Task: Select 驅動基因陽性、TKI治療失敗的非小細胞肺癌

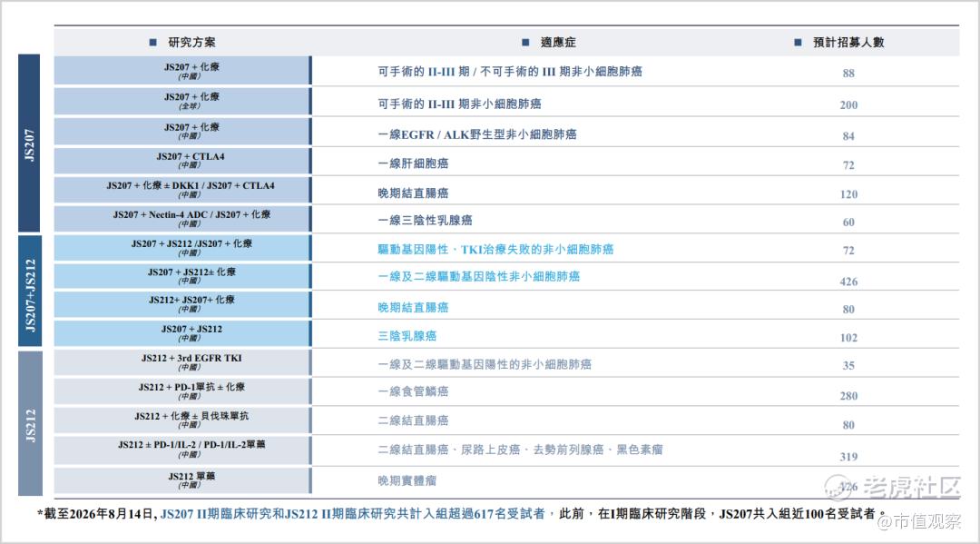Action: [x=495, y=249]
